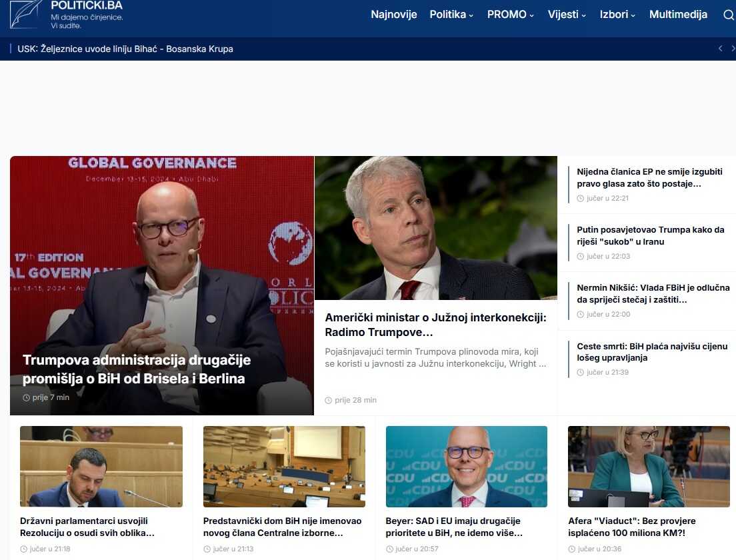736x560 pixels.
Task: Open the Multimedija menu item
Action: [678, 15]
